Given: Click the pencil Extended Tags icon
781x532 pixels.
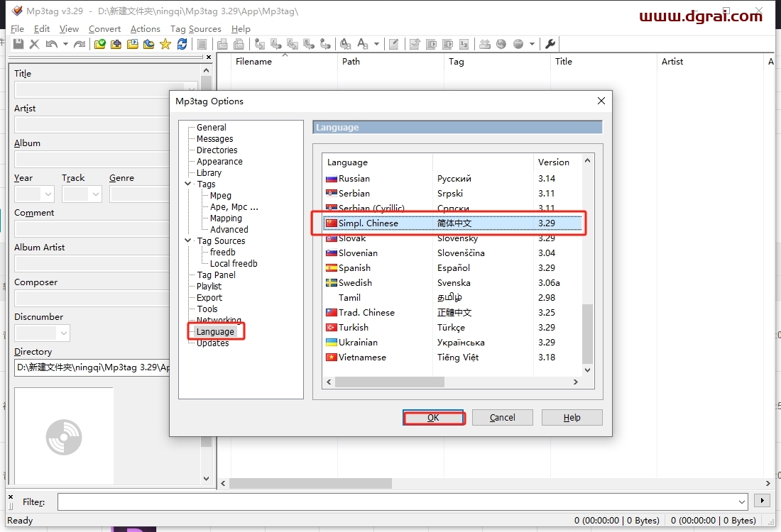Looking at the screenshot, I should [393, 44].
